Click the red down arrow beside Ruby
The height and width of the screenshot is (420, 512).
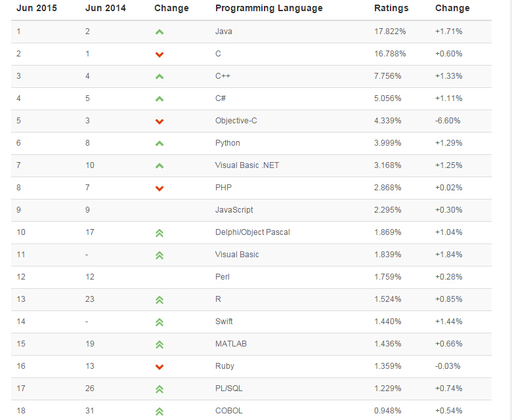159,367
